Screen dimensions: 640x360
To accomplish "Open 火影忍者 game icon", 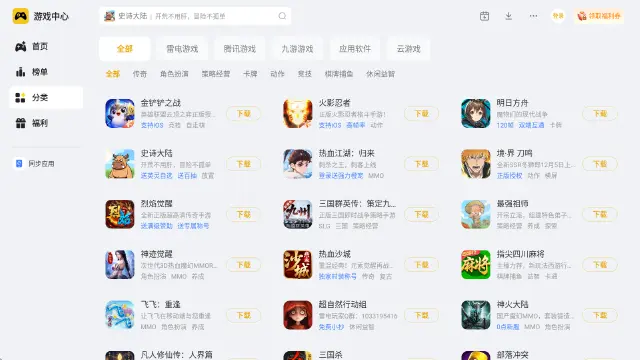I will [x=298, y=113].
